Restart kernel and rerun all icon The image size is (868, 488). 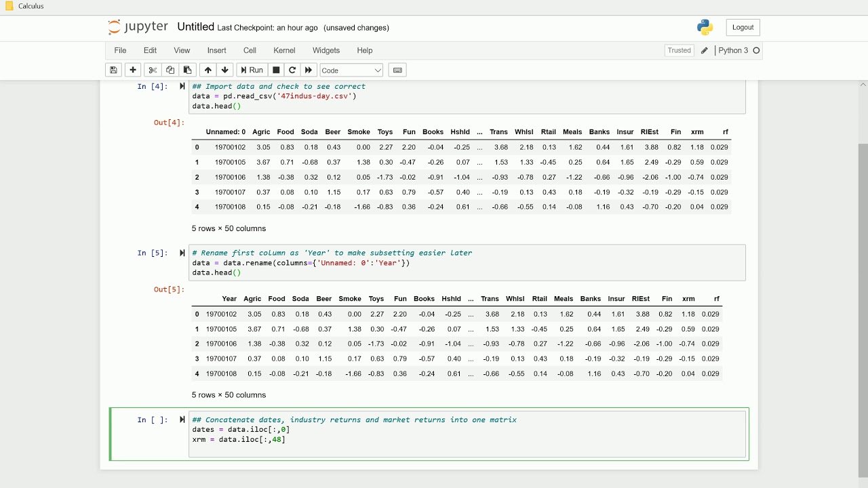pyautogui.click(x=309, y=70)
